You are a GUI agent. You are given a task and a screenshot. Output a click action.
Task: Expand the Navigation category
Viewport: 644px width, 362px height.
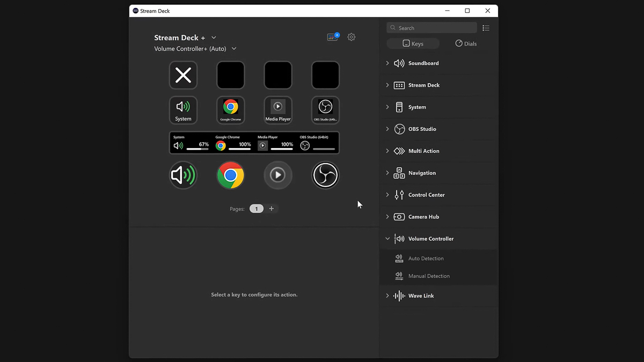(387, 173)
